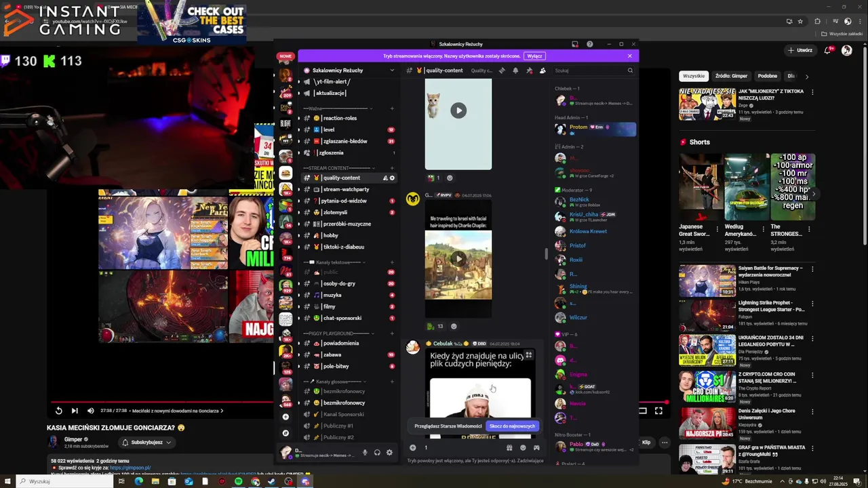
Task: Add a server with the plus icon
Action: tap(285, 417)
